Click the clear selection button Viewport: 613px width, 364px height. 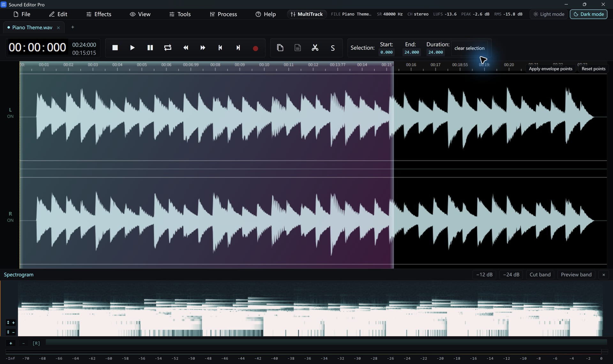coord(469,48)
